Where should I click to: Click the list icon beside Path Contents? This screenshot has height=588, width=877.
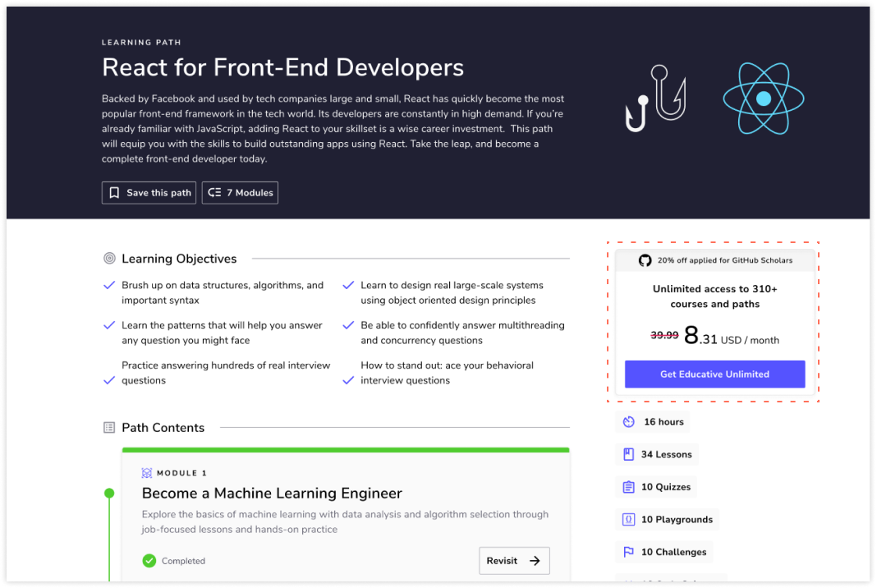click(109, 428)
